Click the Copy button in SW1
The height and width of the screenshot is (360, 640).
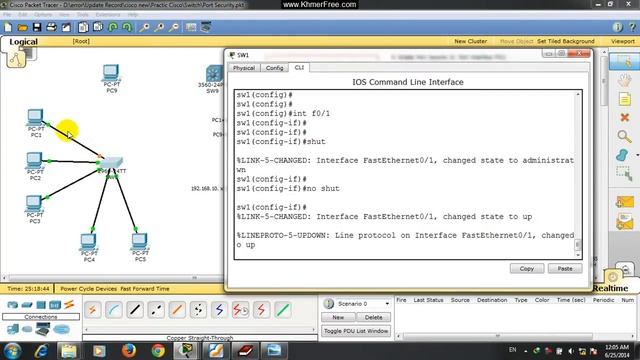(527, 269)
